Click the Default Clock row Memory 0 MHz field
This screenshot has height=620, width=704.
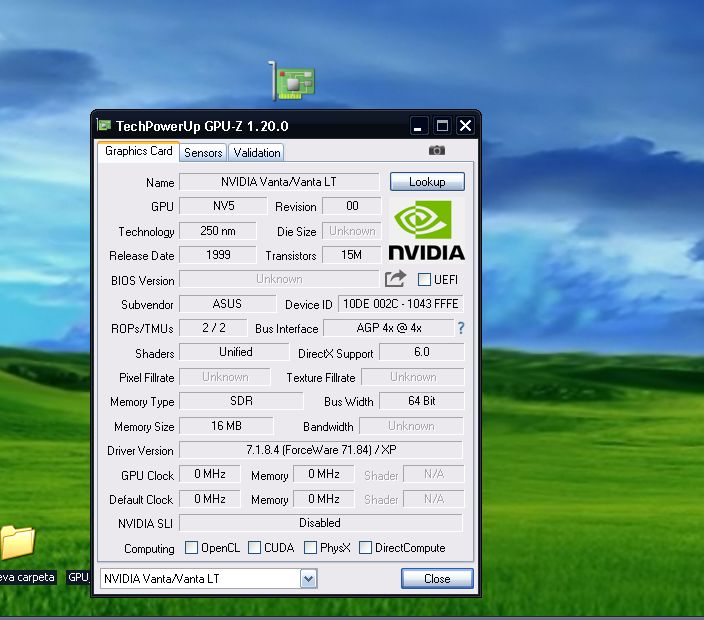324,499
